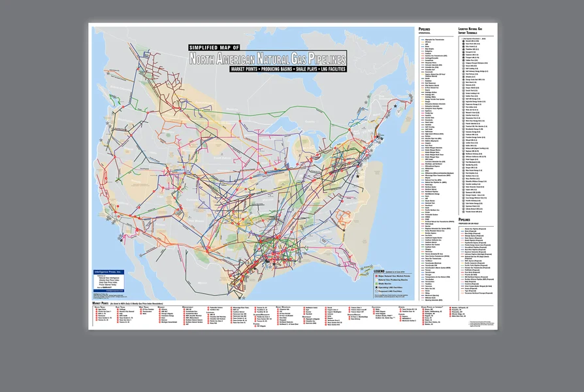Expand the Liquefied Natural Gas Import Terminals list
584x392 pixels.
471,29
